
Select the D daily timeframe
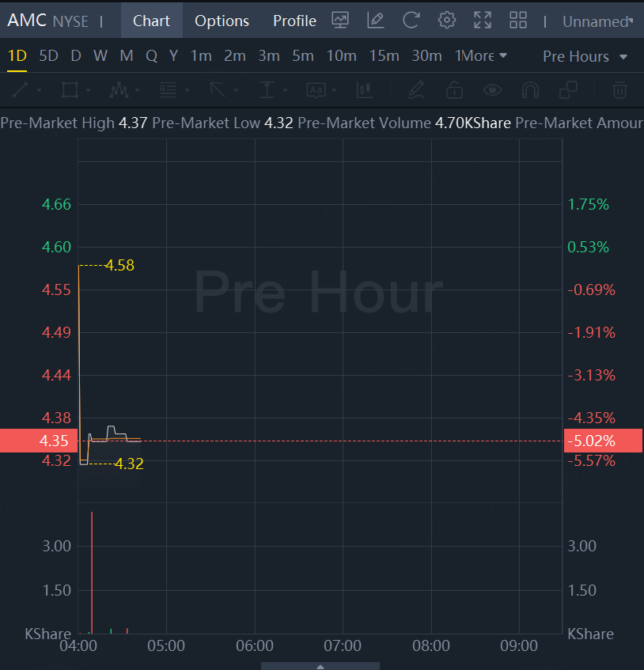click(76, 56)
